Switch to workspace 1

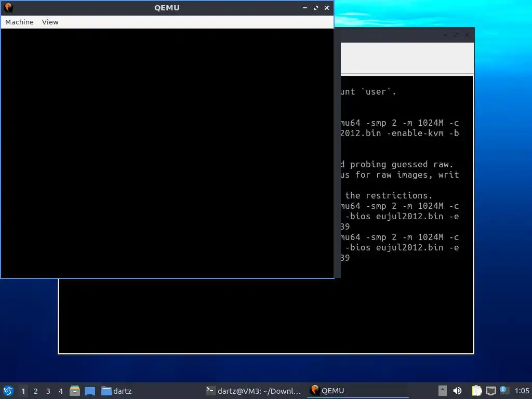coord(23,391)
